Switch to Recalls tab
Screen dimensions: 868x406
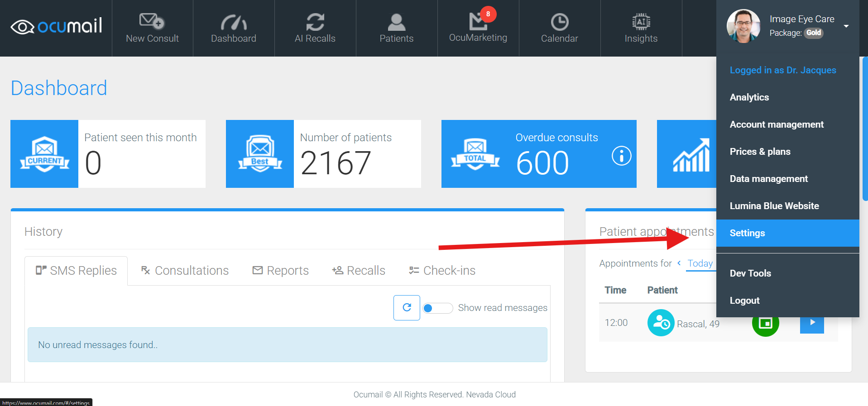pos(359,271)
